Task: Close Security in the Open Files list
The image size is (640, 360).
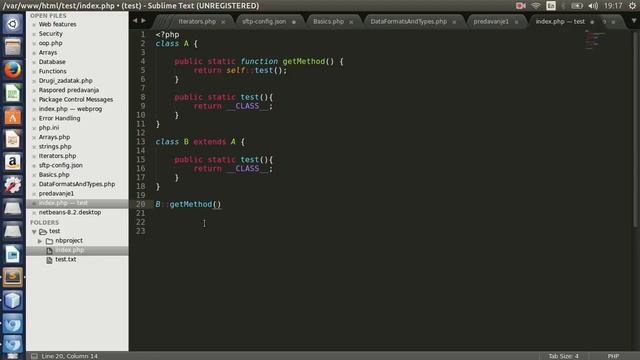Action: (34, 34)
